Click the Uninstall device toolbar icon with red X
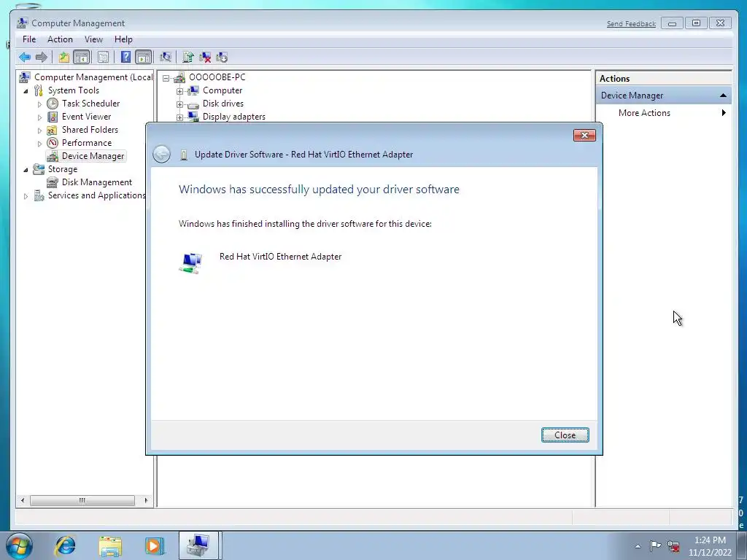Screen dimensions: 747x560 coord(205,58)
